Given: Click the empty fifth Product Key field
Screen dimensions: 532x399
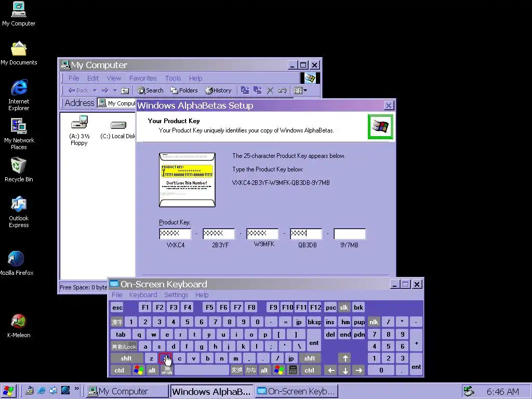Looking at the screenshot, I should [x=350, y=233].
